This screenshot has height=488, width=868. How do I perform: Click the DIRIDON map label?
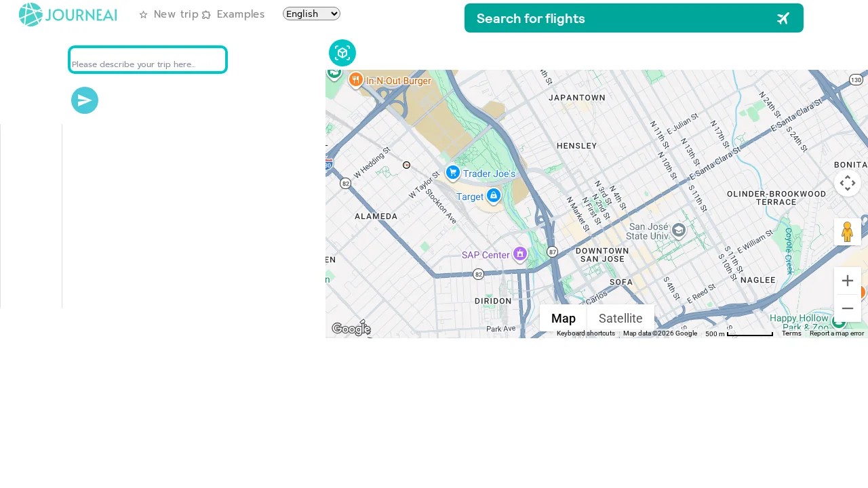pyautogui.click(x=493, y=301)
